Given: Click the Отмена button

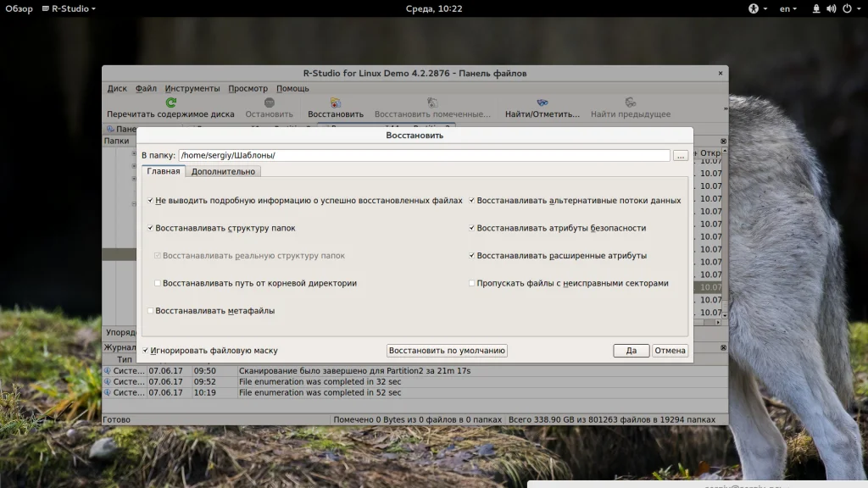Looking at the screenshot, I should coord(670,351).
